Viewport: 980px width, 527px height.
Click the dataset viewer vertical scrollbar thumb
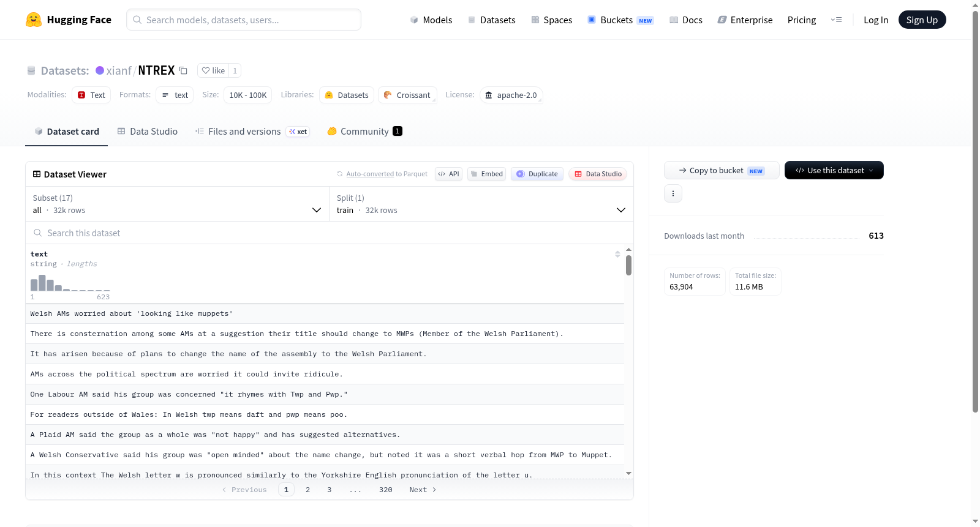tap(628, 265)
